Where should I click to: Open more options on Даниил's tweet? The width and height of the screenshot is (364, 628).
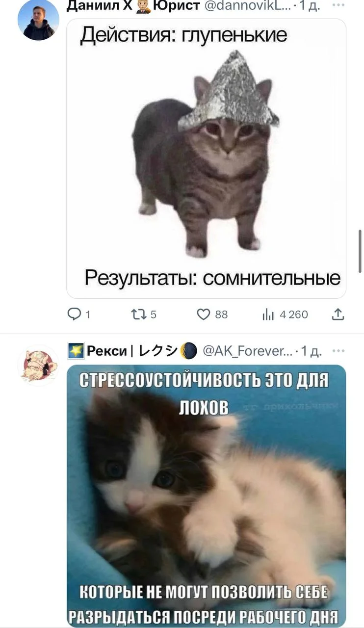point(338,5)
